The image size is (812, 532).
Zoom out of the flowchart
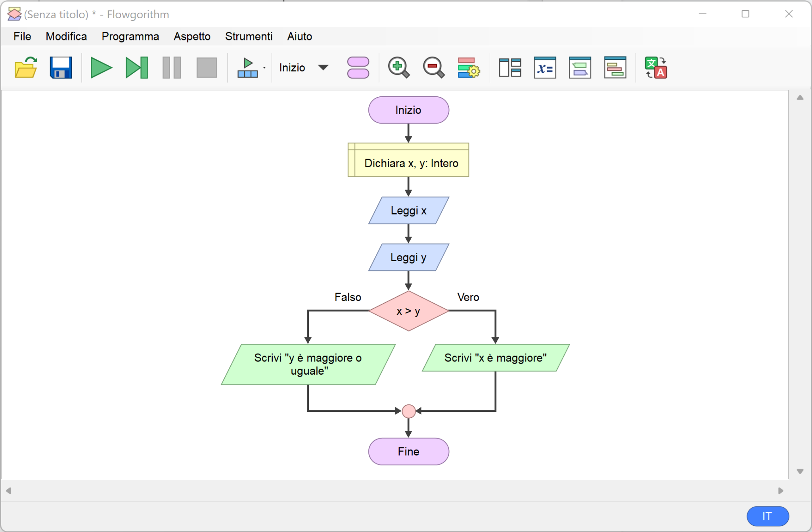[x=433, y=67]
